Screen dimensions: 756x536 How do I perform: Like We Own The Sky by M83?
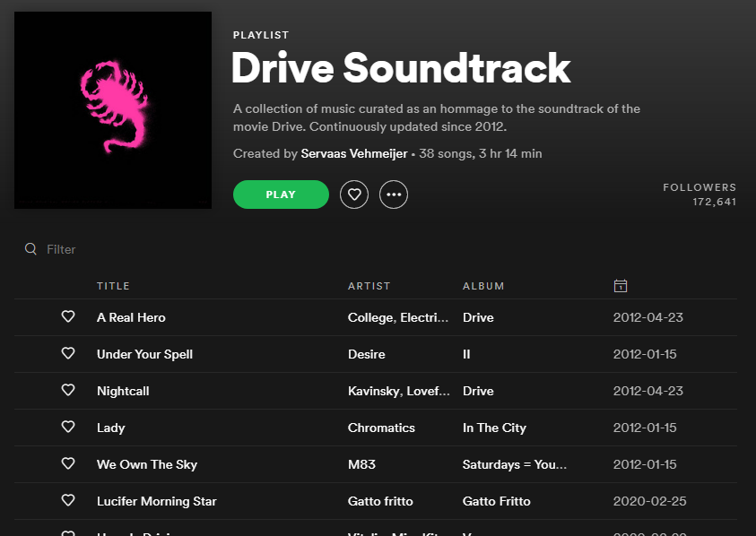tap(68, 463)
